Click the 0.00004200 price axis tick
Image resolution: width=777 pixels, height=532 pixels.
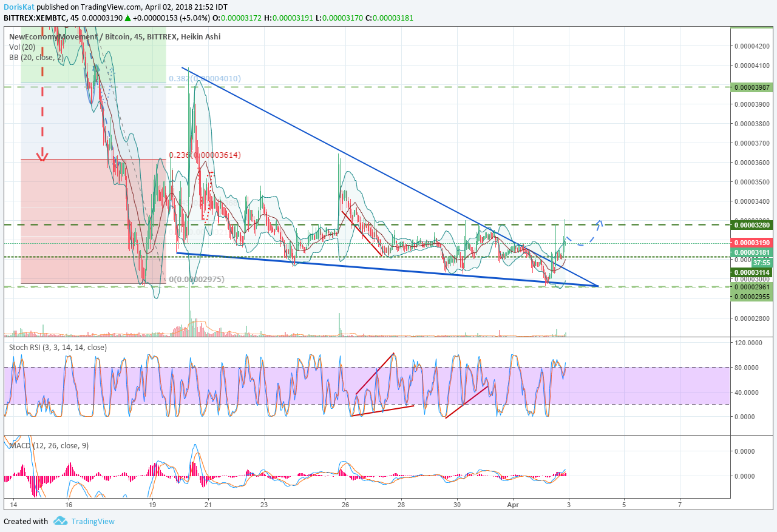tap(752, 45)
